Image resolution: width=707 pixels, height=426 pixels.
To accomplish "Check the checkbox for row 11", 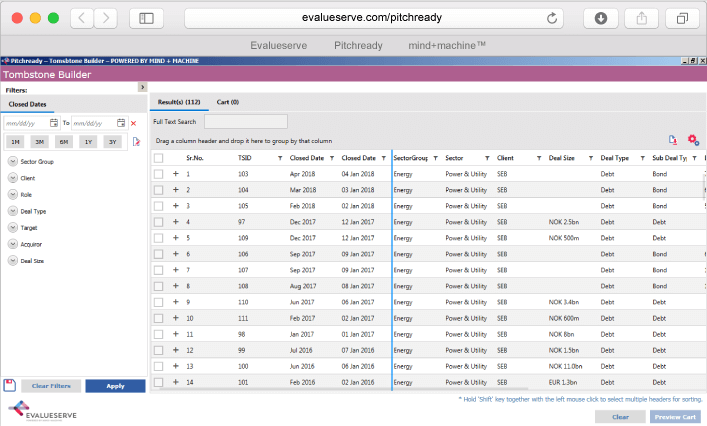I will 158,334.
